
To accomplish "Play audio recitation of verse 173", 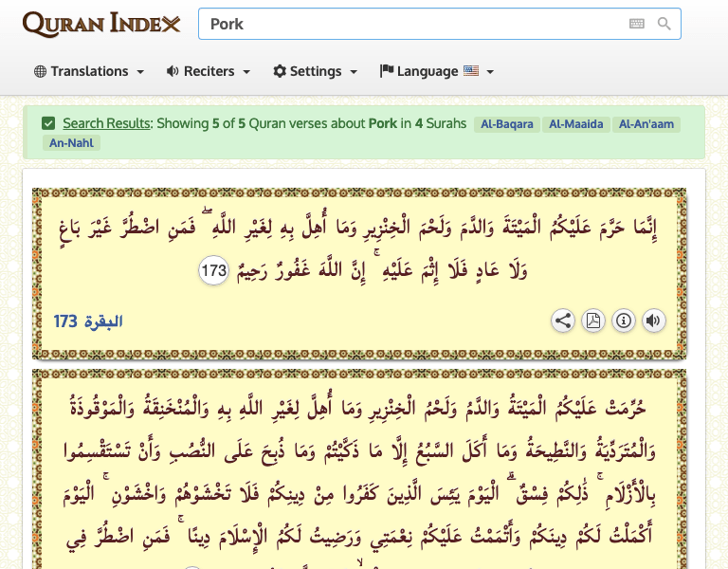I will (x=653, y=321).
